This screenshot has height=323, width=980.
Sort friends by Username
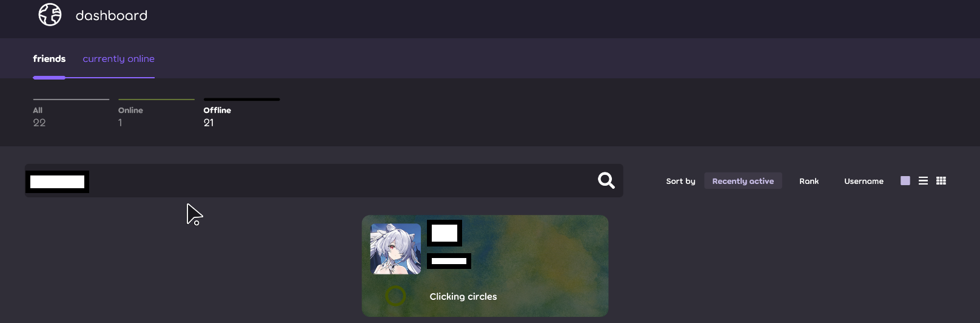864,181
